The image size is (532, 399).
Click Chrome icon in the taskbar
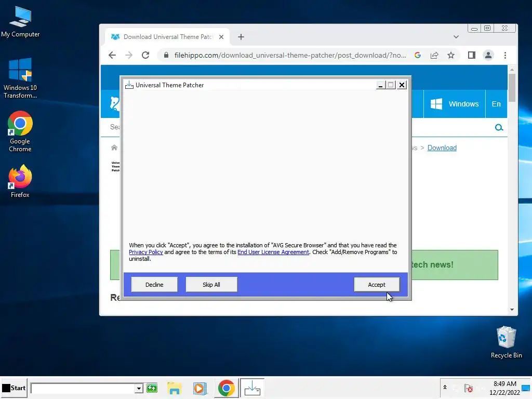(227, 388)
